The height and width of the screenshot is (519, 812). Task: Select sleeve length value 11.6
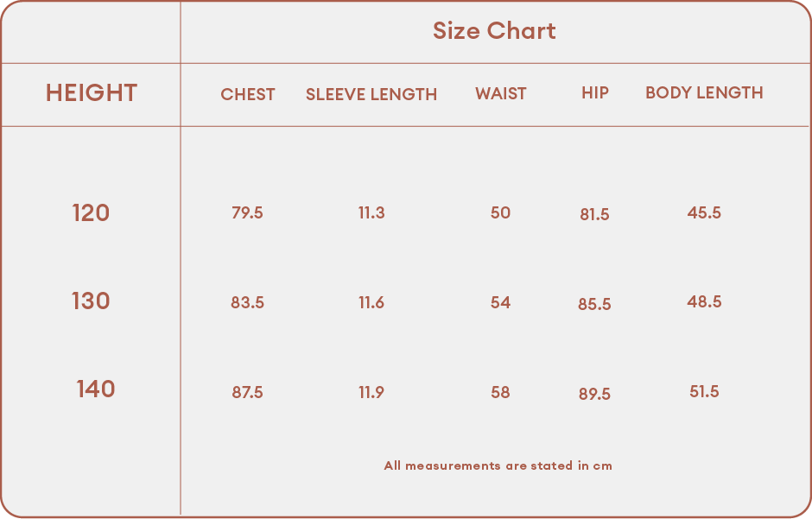click(371, 302)
